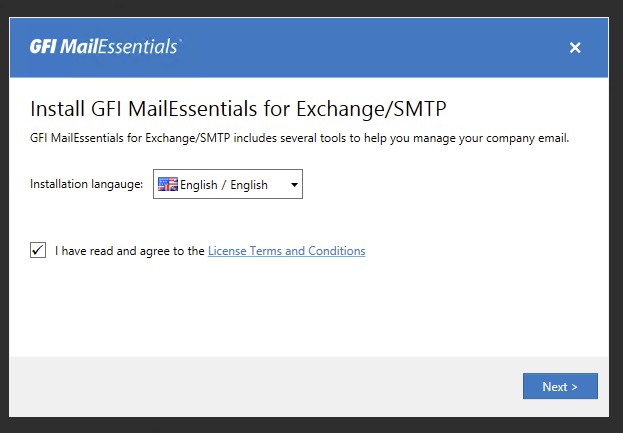Click the gray footer bar empty area
Screen dimensions: 623x433
[x=260, y=386]
